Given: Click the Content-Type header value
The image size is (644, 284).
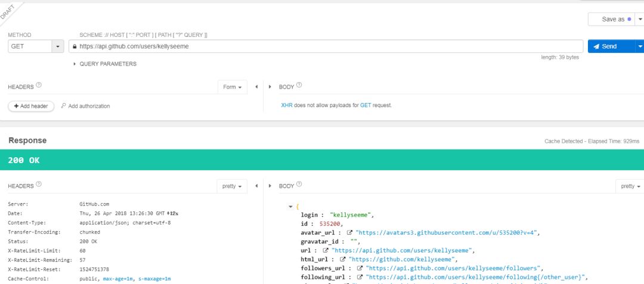Looking at the screenshot, I should tap(125, 223).
